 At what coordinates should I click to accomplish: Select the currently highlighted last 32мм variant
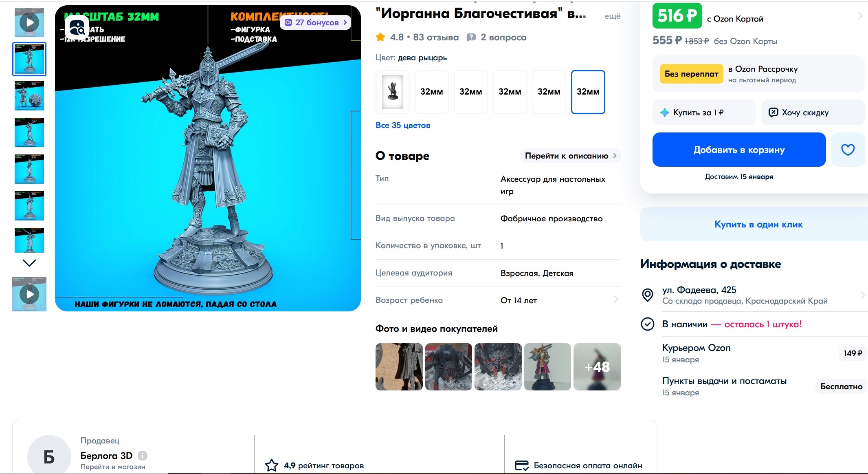[588, 92]
